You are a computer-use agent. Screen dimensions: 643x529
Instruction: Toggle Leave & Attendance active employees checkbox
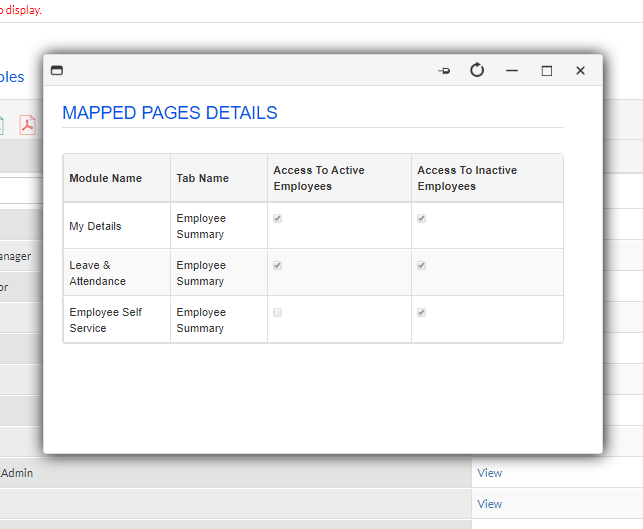278,266
